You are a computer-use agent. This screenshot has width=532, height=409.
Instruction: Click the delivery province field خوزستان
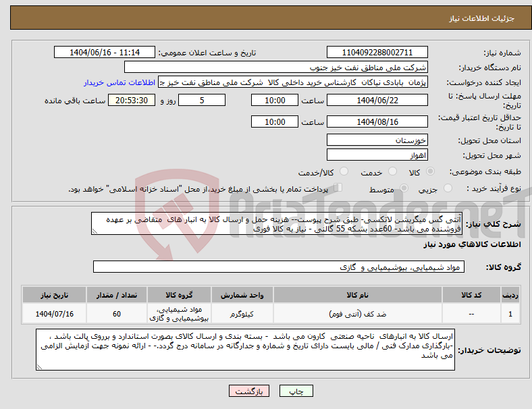pos(377,140)
